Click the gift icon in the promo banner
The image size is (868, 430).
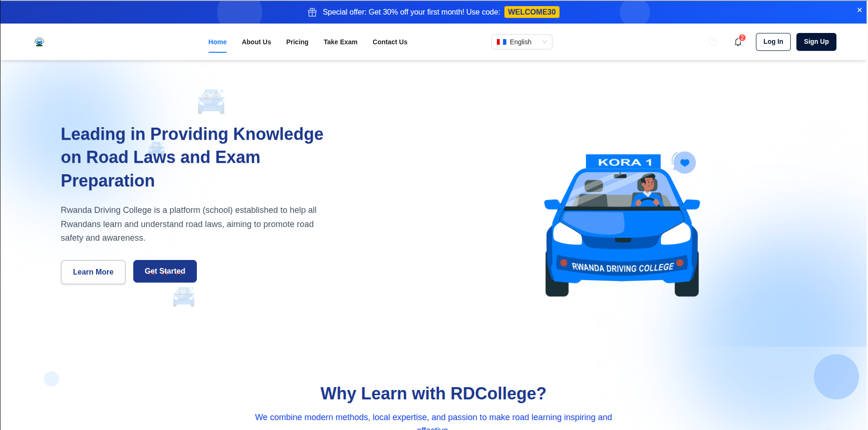(312, 12)
